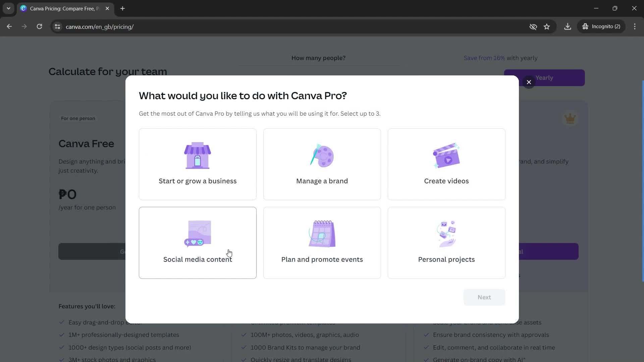
Task: Toggle the 'Social media content' option
Action: click(x=198, y=244)
